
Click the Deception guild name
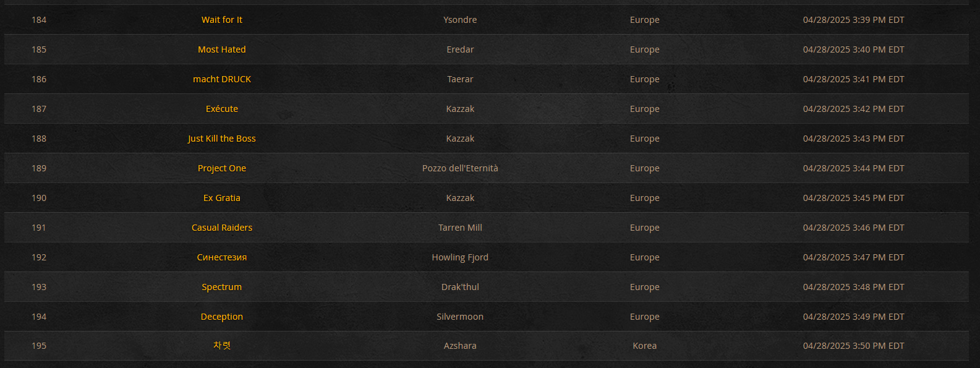221,317
